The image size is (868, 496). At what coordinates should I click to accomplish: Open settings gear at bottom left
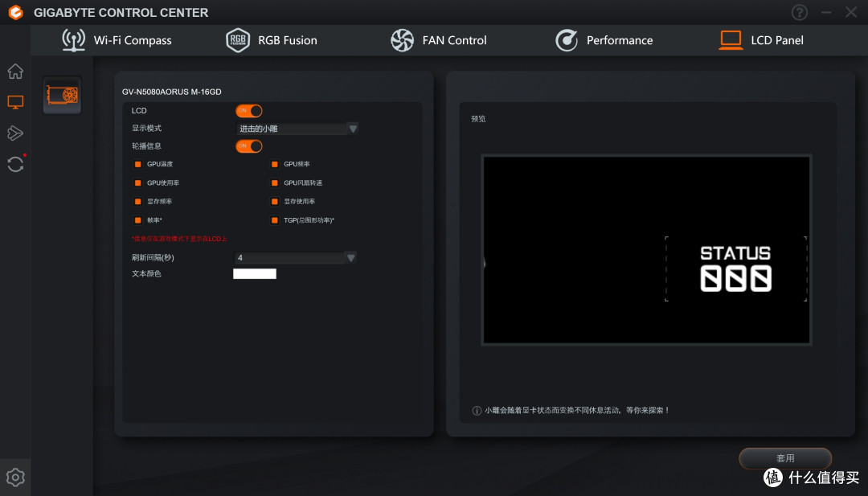15,478
